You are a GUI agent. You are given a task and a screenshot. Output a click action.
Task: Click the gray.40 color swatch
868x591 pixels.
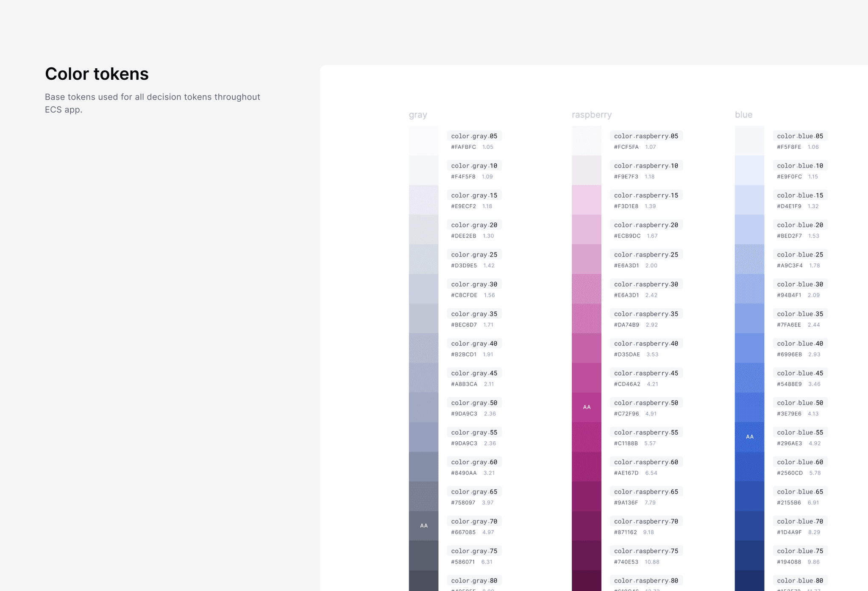point(423,348)
